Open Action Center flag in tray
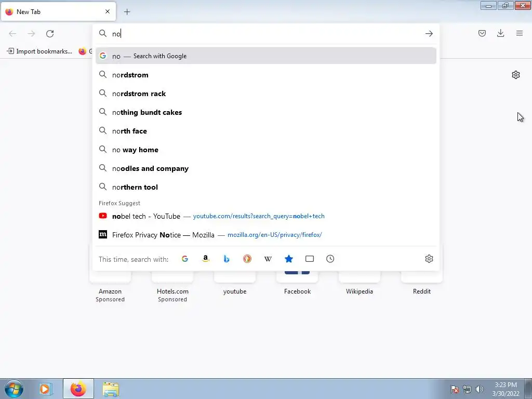The height and width of the screenshot is (399, 532). click(455, 389)
